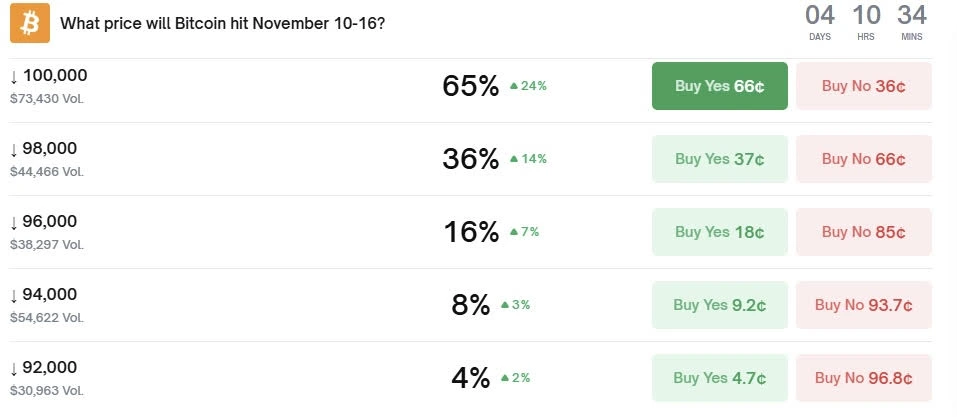Click the countdown timer days value
The width and height of the screenshot is (957, 417).
click(820, 15)
